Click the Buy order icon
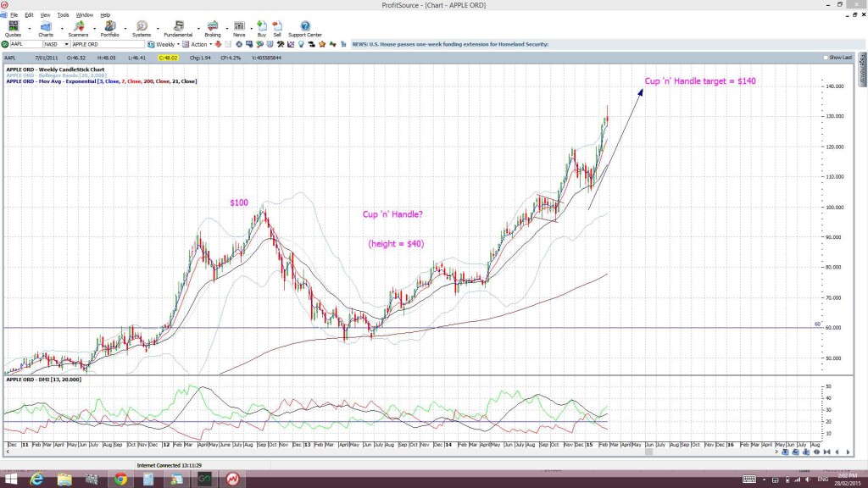Image resolution: width=868 pixels, height=488 pixels. pyautogui.click(x=262, y=29)
